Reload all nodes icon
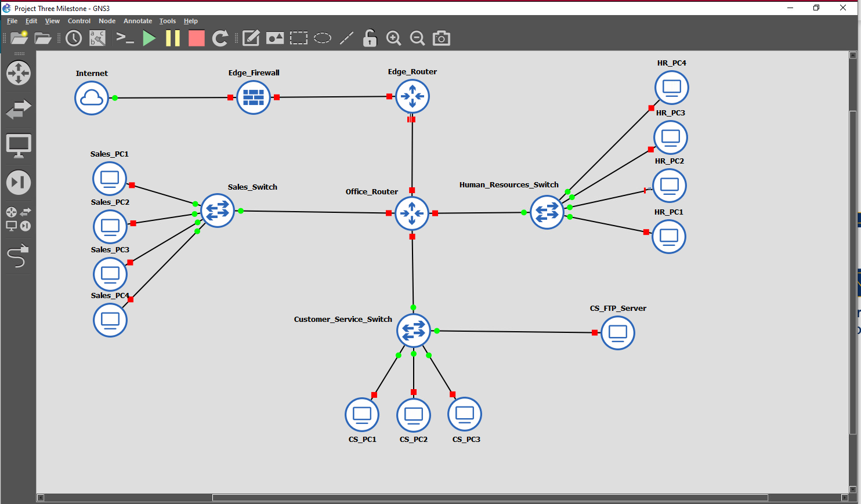 click(220, 38)
